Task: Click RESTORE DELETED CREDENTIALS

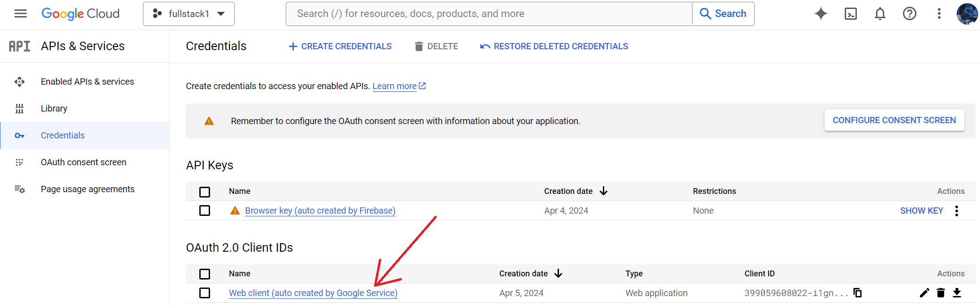Action: pos(554,46)
